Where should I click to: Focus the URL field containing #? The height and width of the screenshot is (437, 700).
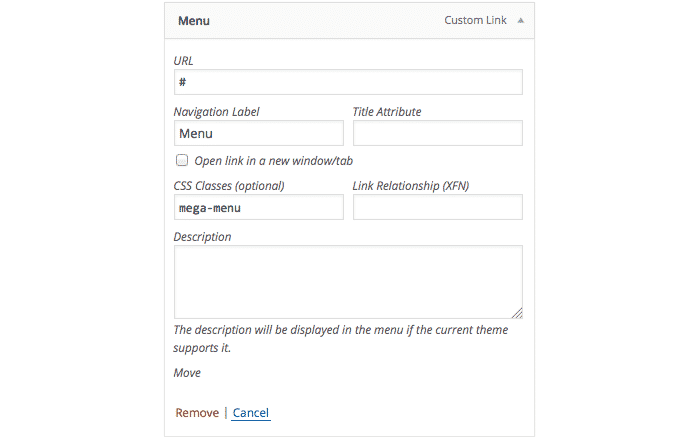click(348, 82)
